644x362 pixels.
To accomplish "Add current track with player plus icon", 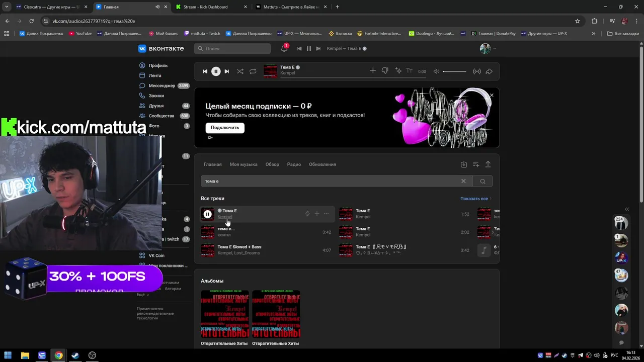I will 373,71.
